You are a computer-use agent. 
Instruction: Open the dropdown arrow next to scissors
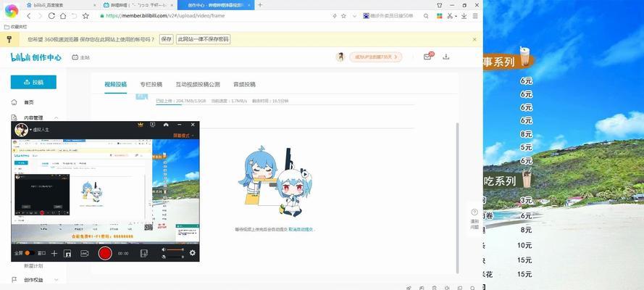456,17
